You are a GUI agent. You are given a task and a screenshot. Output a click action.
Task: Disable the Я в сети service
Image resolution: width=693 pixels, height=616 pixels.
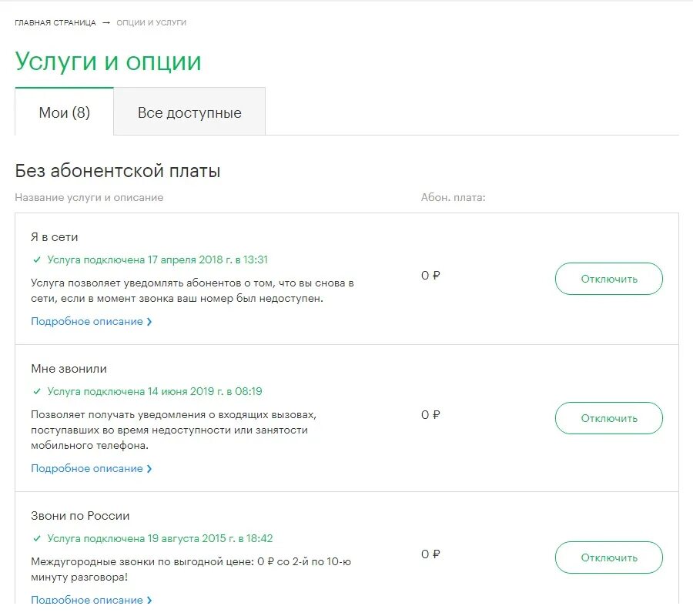[608, 279]
